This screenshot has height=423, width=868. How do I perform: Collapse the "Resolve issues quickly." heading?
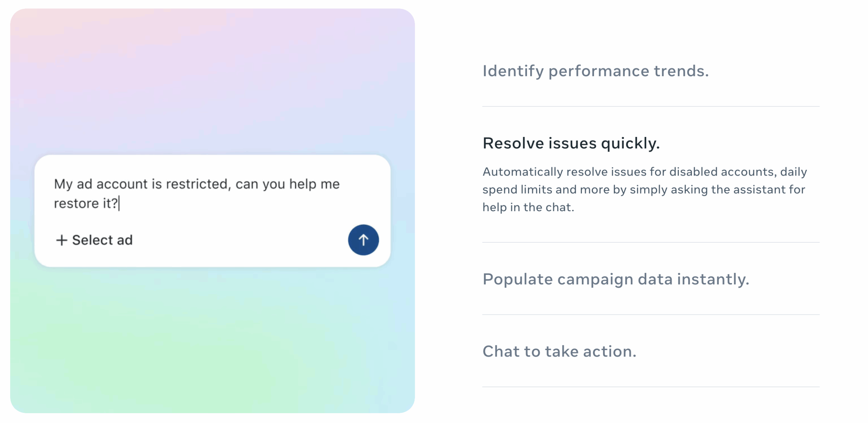pos(571,143)
